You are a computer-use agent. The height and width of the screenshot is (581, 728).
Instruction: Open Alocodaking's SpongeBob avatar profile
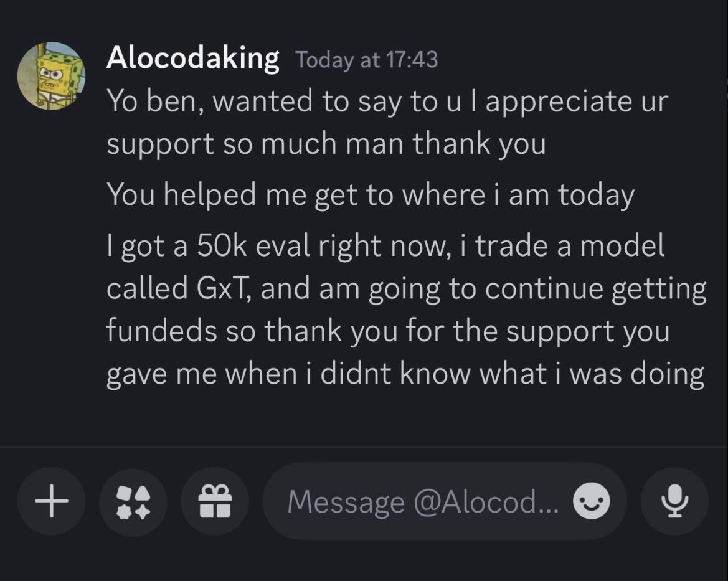[x=51, y=76]
